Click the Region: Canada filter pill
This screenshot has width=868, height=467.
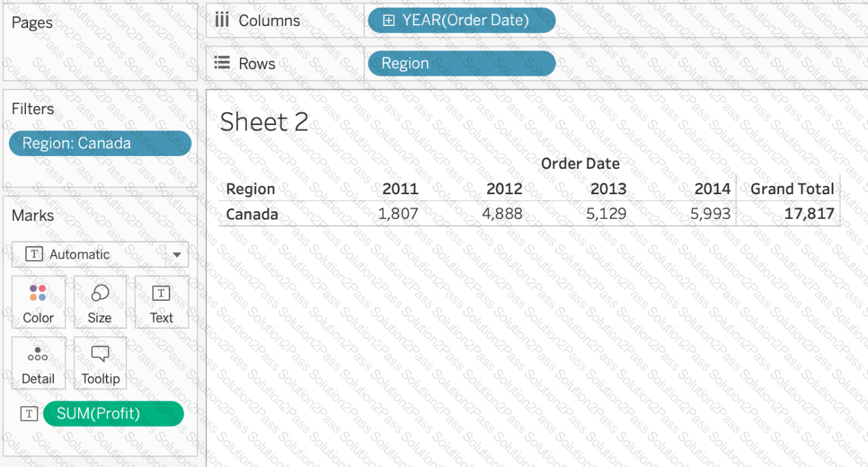(x=100, y=144)
